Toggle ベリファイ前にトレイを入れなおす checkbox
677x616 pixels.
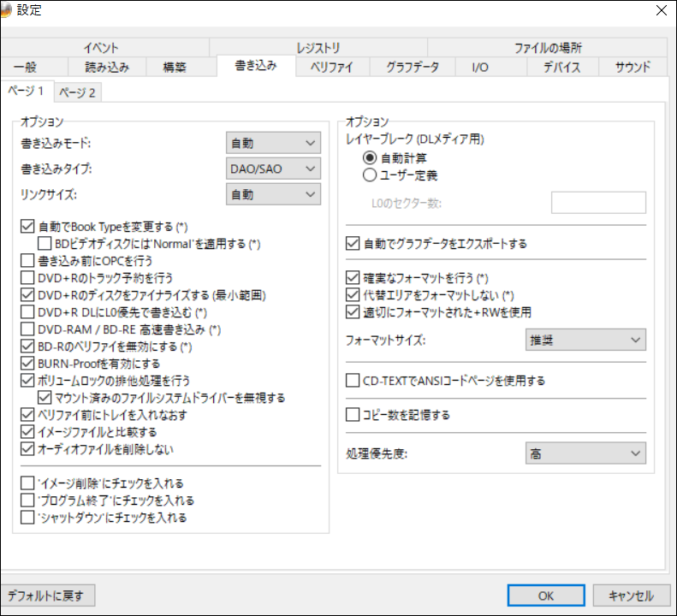[x=27, y=415]
